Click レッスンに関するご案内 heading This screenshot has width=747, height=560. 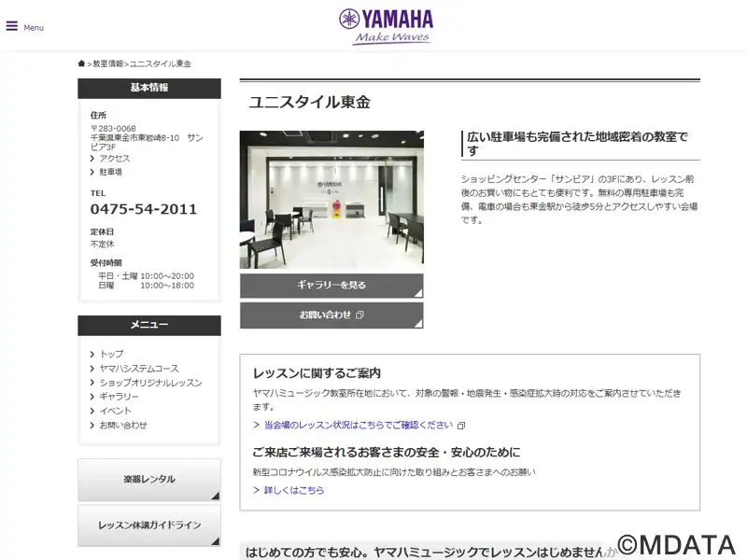[317, 373]
